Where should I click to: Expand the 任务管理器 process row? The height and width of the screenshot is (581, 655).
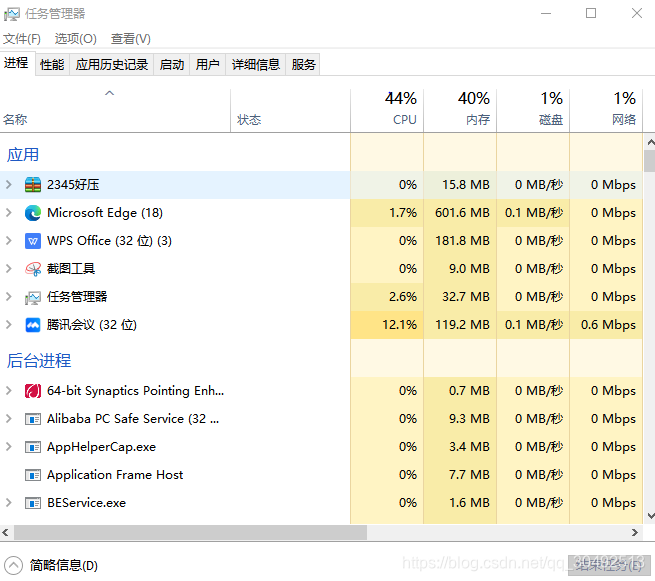point(9,297)
